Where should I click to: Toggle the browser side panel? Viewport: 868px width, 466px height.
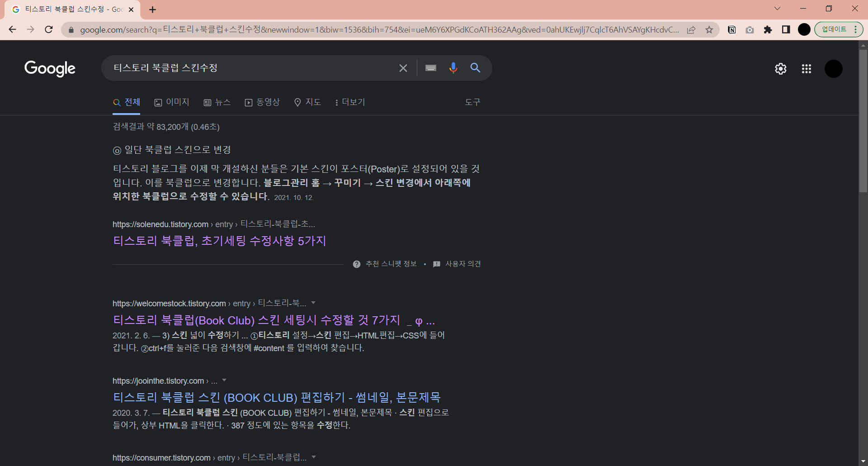[786, 30]
